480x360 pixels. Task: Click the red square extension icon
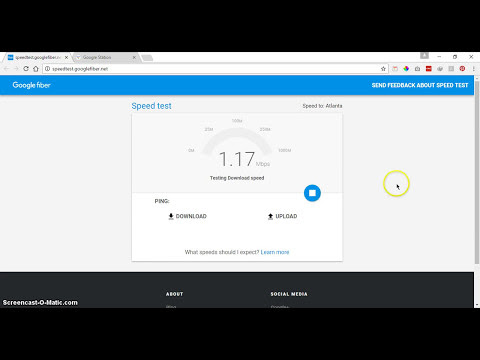pos(429,69)
